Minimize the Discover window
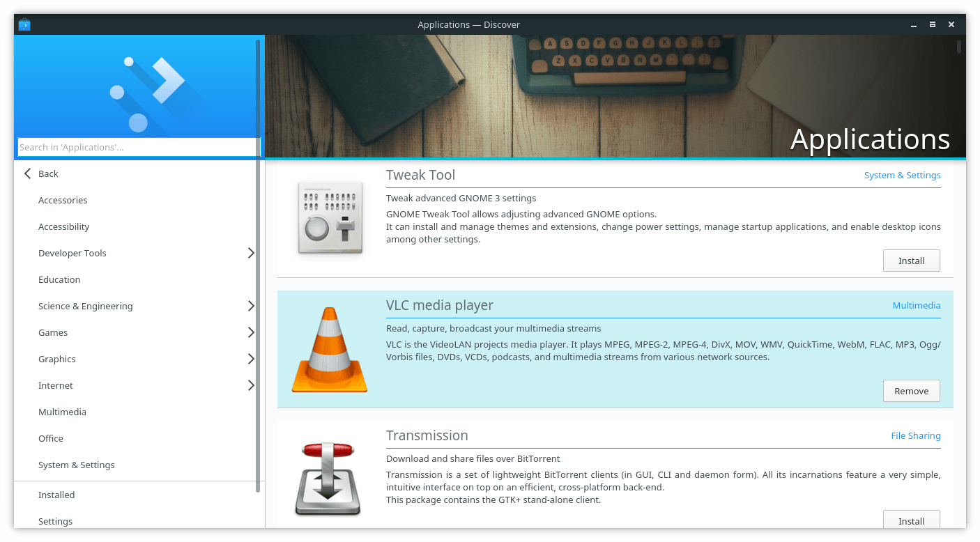 tap(914, 25)
